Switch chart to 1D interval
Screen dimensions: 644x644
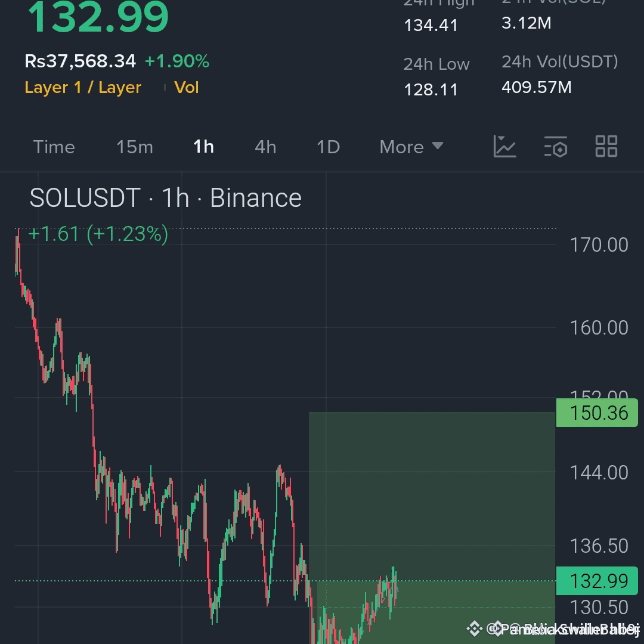pyautogui.click(x=328, y=147)
